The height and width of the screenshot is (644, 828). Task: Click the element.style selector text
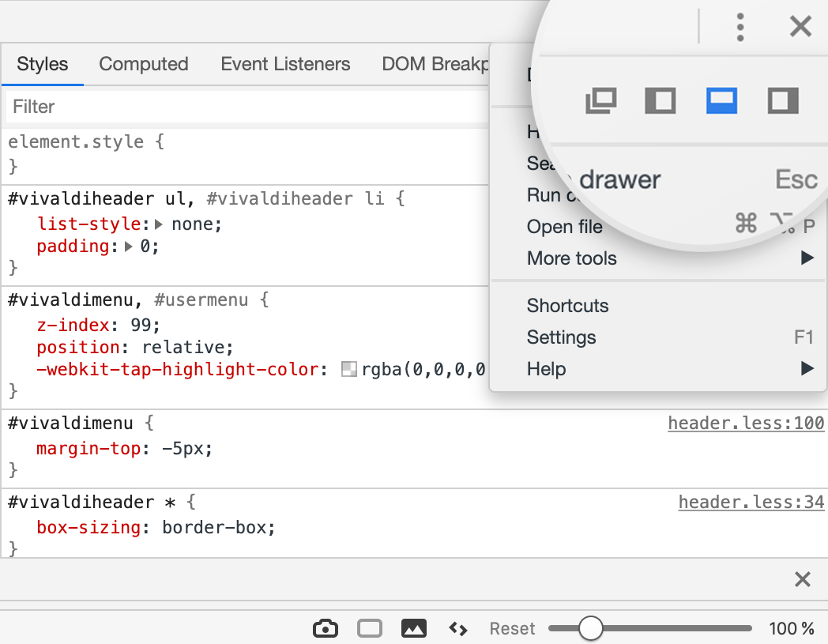point(76,141)
